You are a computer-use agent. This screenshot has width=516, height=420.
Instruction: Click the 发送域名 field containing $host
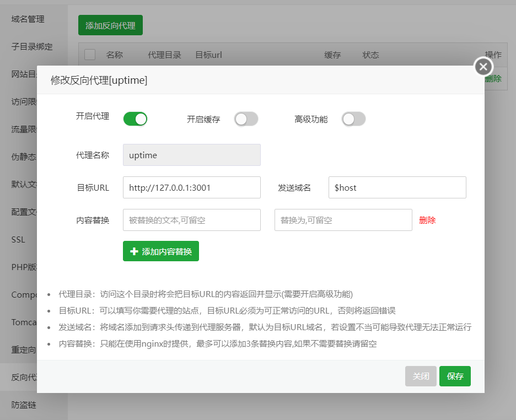397,187
